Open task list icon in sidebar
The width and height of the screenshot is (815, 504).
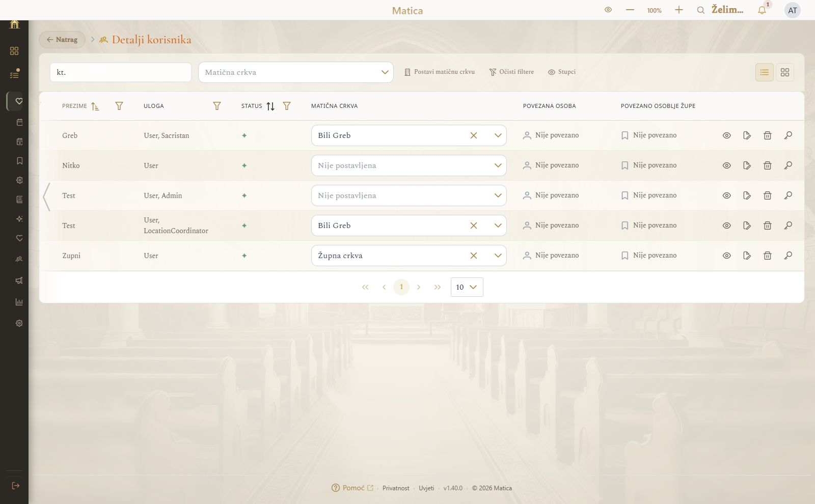click(14, 74)
